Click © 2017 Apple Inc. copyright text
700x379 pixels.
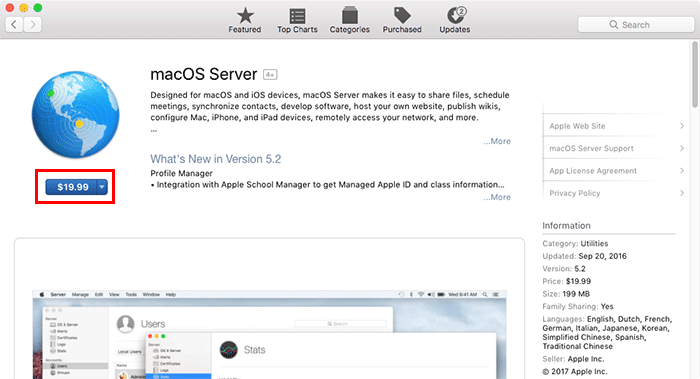575,371
